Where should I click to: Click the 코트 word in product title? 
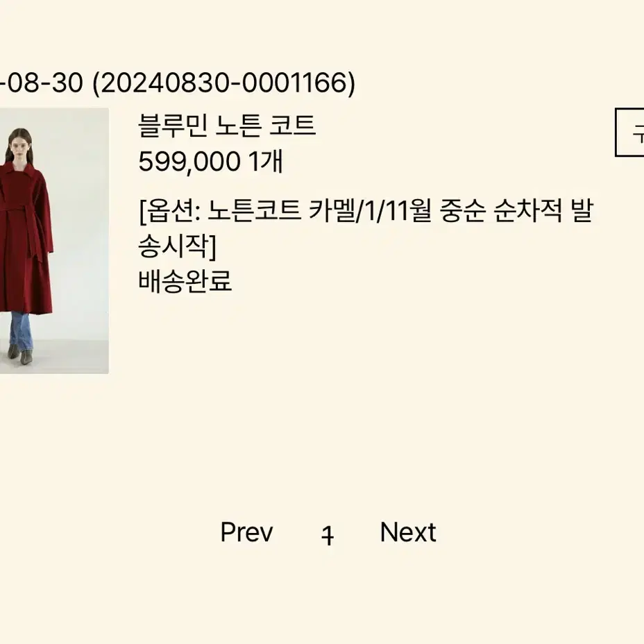(292, 126)
